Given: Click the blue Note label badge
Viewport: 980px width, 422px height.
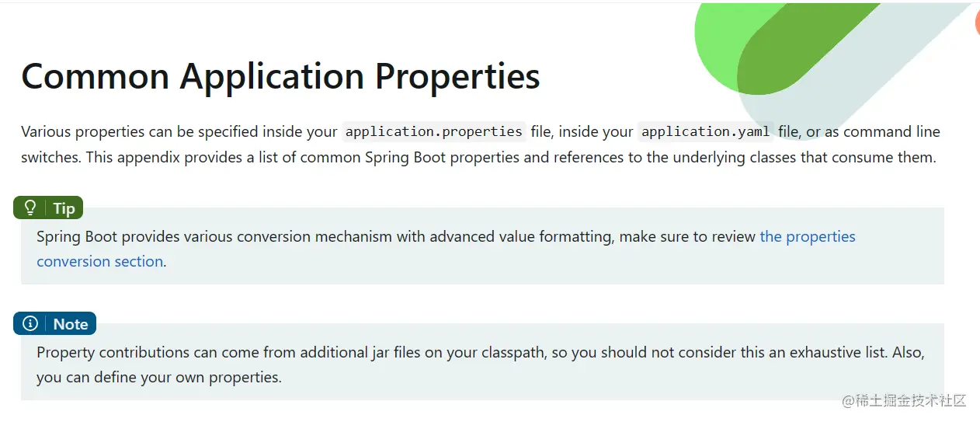Looking at the screenshot, I should click(54, 323).
